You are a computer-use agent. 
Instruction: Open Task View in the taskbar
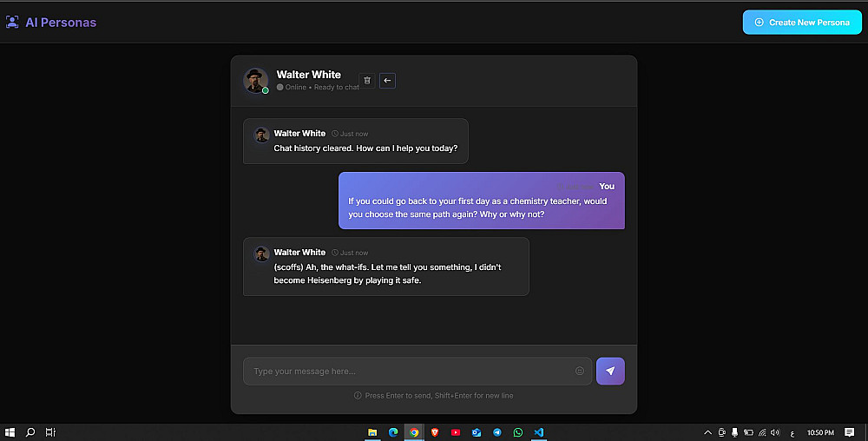tap(50, 432)
